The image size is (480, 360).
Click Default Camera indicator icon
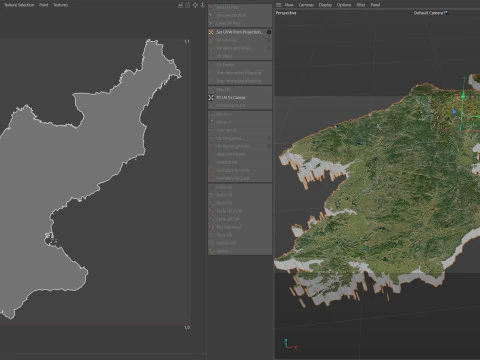[446, 13]
